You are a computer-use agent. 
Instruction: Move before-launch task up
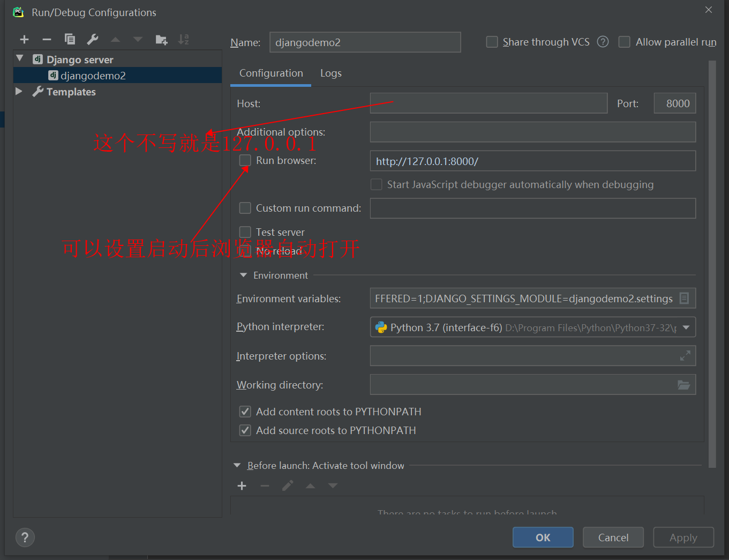(310, 486)
